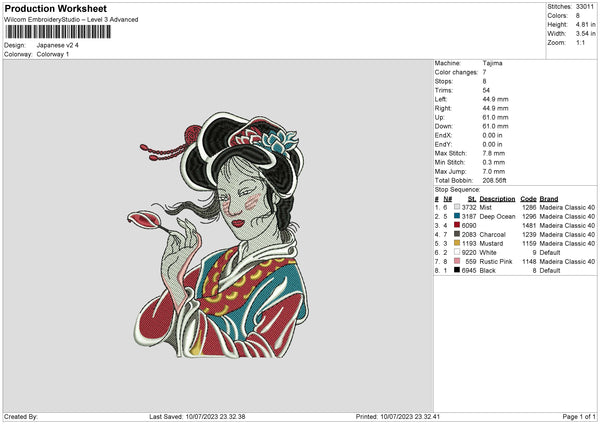The width and height of the screenshot is (600, 424).
Task: Click the Color changes value 7
Action: (x=484, y=72)
